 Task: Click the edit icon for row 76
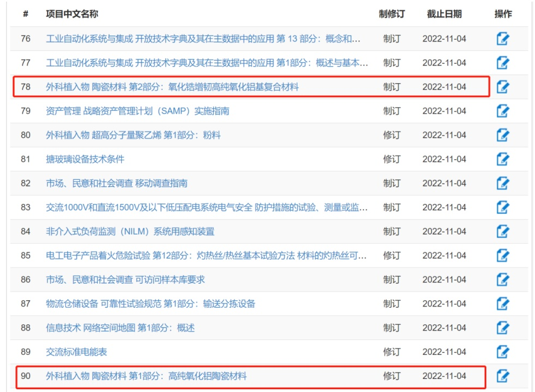coord(502,39)
